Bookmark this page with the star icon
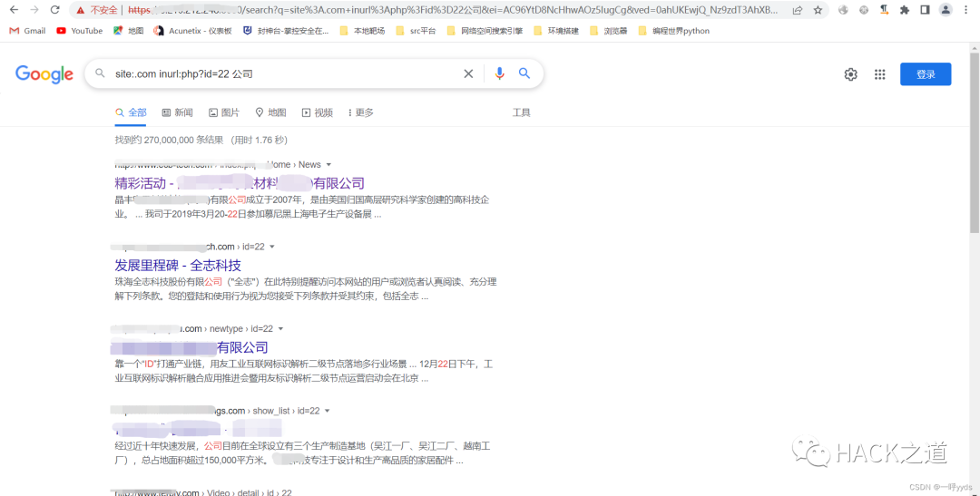This screenshot has height=496, width=980. (818, 10)
